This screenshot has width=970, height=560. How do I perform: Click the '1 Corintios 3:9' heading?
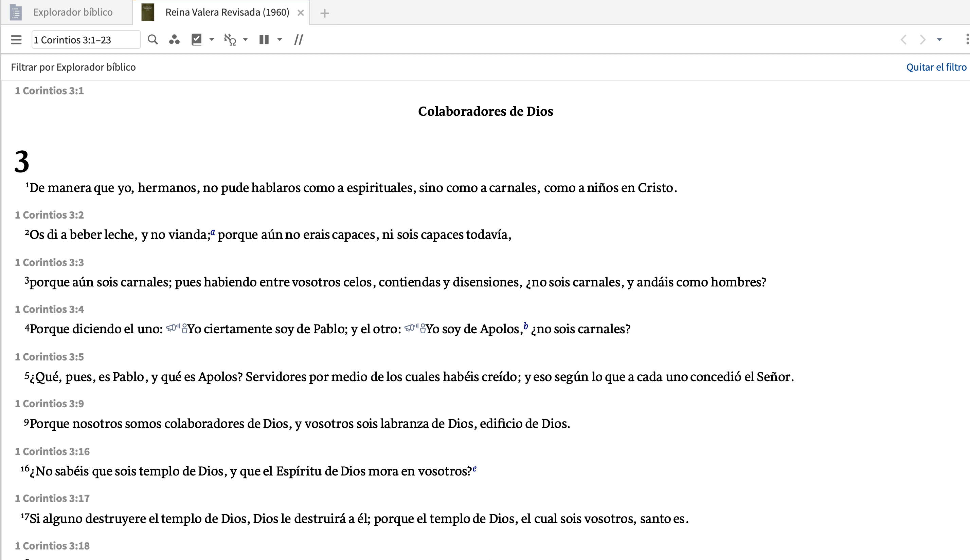pyautogui.click(x=49, y=404)
